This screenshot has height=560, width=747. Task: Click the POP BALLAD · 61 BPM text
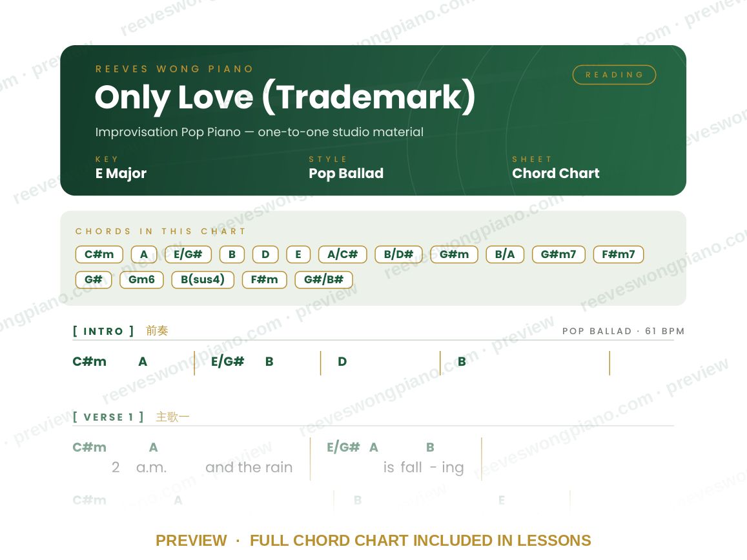tap(623, 331)
